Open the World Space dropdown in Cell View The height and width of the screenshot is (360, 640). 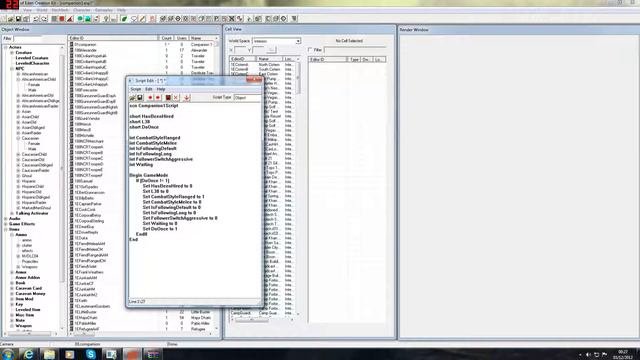[298, 41]
